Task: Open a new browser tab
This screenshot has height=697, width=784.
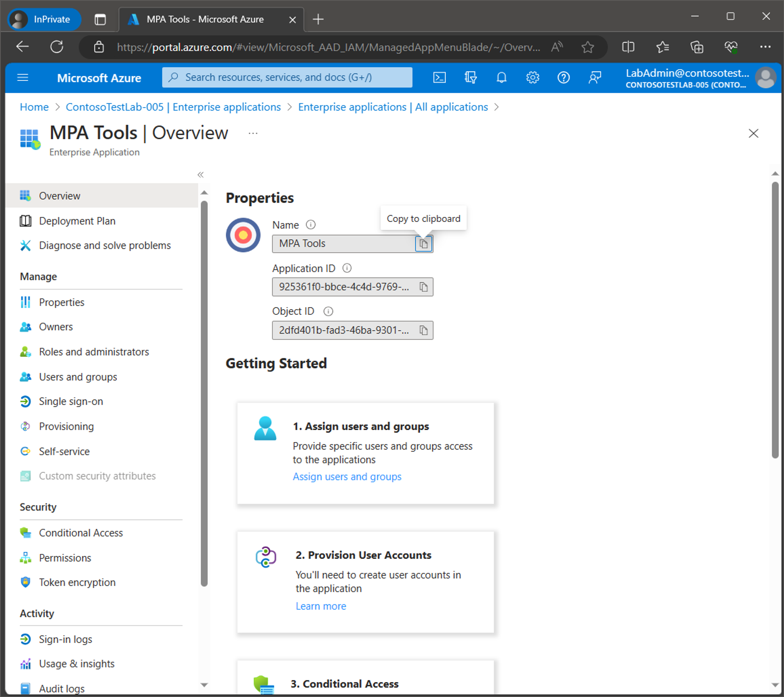Action: tap(318, 19)
